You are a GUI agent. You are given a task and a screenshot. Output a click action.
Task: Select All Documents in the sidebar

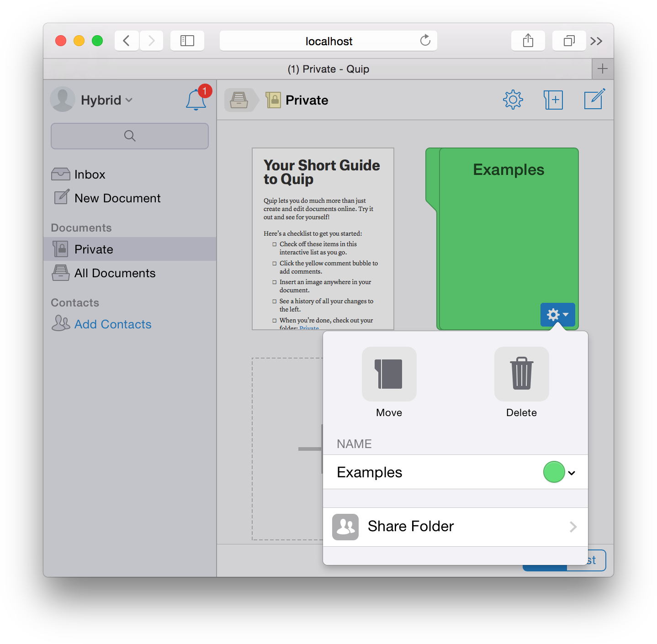[x=115, y=273]
